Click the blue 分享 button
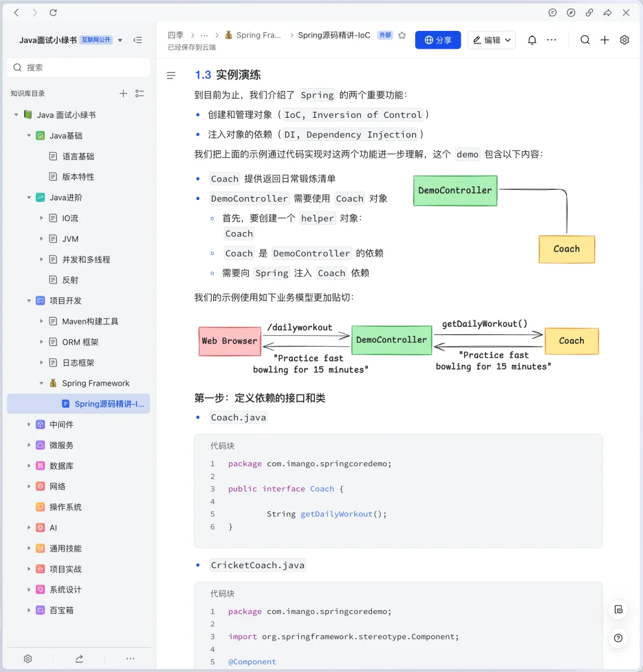The height and width of the screenshot is (672, 643). point(438,40)
